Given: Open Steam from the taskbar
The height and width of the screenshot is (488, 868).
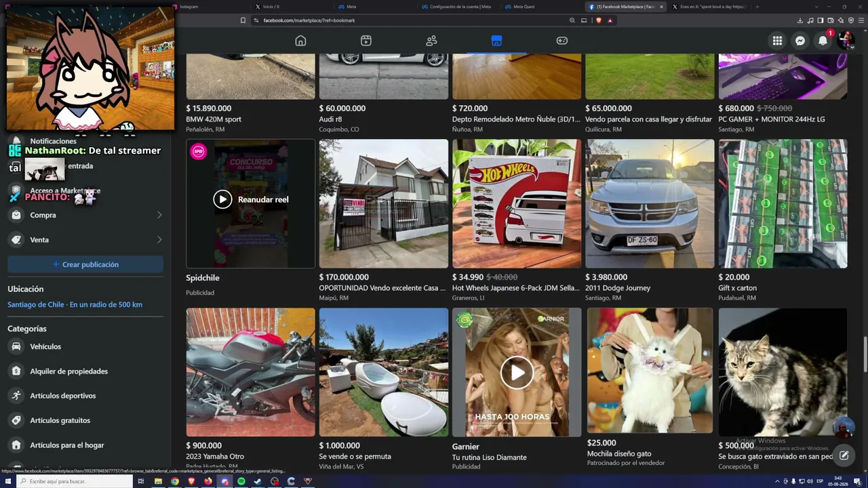Looking at the screenshot, I should 258,481.
